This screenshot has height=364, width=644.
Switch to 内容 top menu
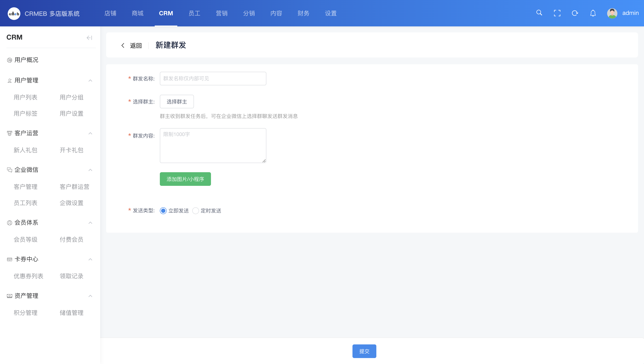(276, 13)
